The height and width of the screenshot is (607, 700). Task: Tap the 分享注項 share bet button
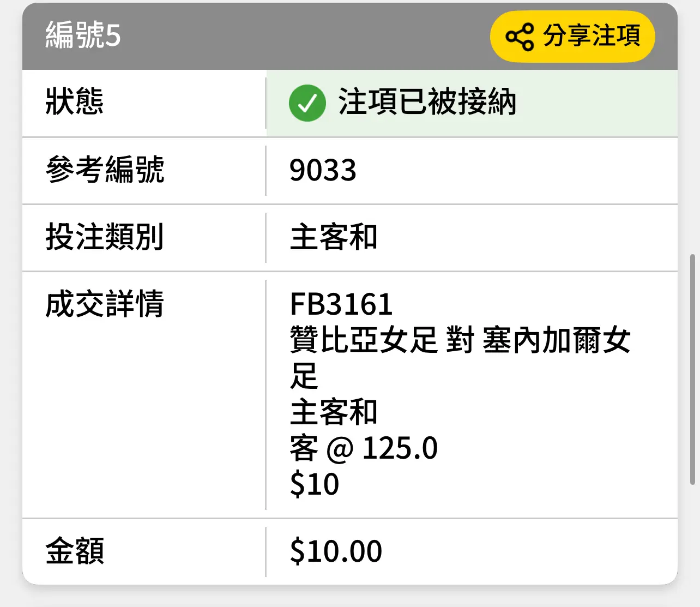click(x=572, y=36)
